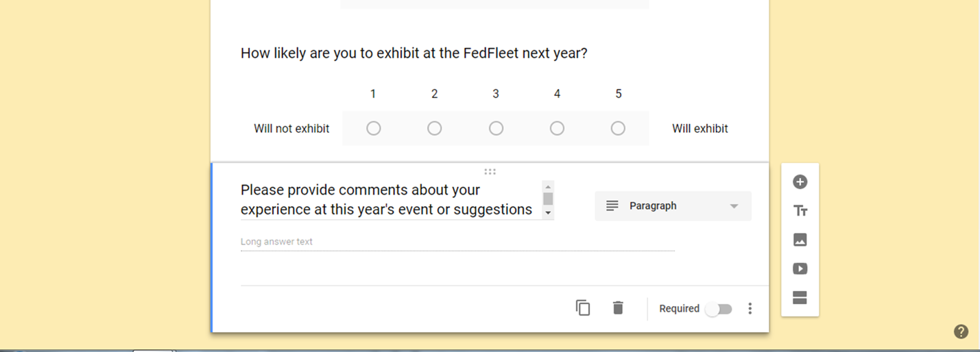Toggle the Required switch on
The width and height of the screenshot is (980, 352).
click(x=719, y=309)
